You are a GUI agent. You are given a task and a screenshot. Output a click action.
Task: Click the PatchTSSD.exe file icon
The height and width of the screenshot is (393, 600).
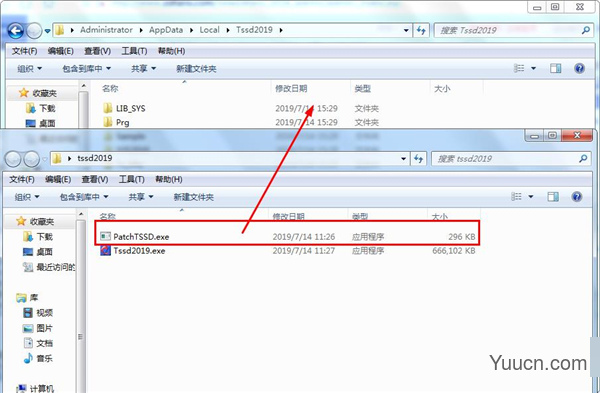coord(105,236)
